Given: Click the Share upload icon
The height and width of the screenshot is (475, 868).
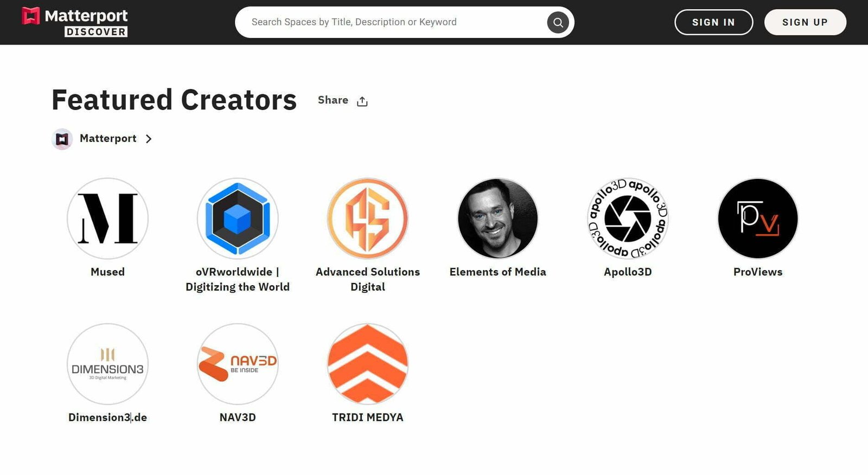Looking at the screenshot, I should (x=362, y=101).
